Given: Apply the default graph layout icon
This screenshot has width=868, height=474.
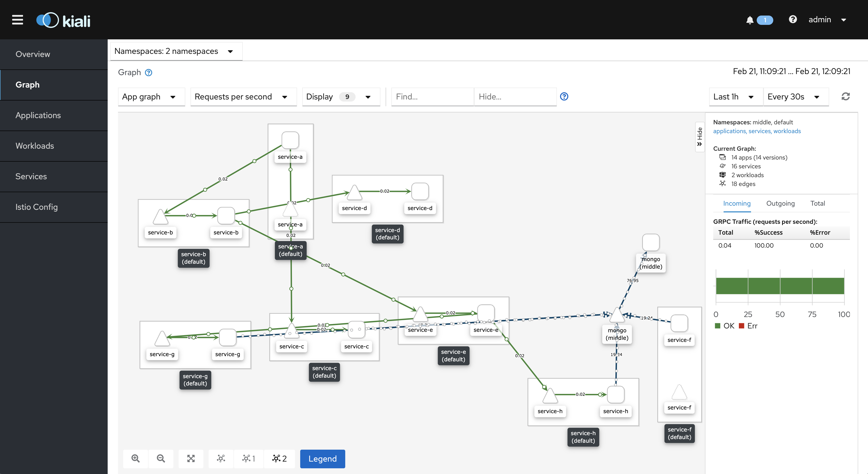Looking at the screenshot, I should tap(221, 458).
